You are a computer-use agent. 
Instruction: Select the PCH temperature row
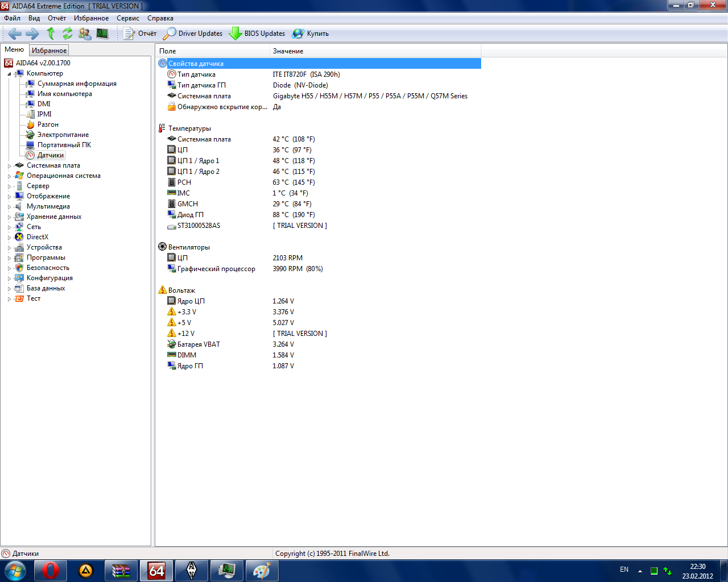click(x=318, y=182)
